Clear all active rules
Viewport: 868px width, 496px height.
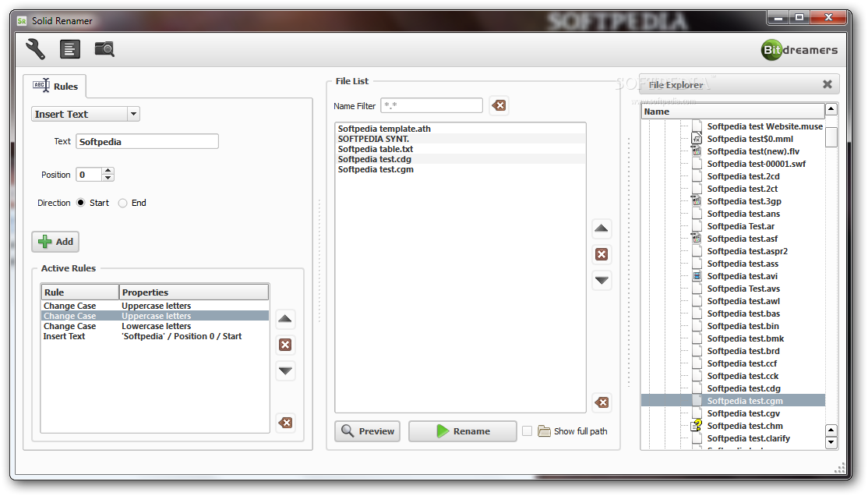(285, 423)
